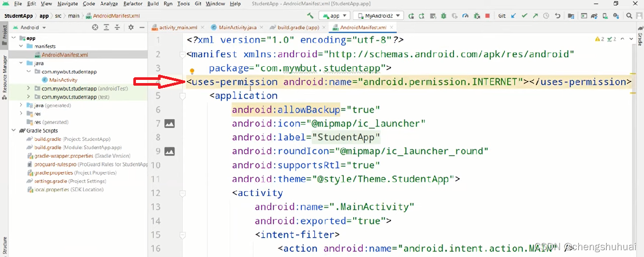Screen dimensions: 644x257
Task: Click the yellow lightbulb quick-fix icon
Action: click(x=192, y=71)
